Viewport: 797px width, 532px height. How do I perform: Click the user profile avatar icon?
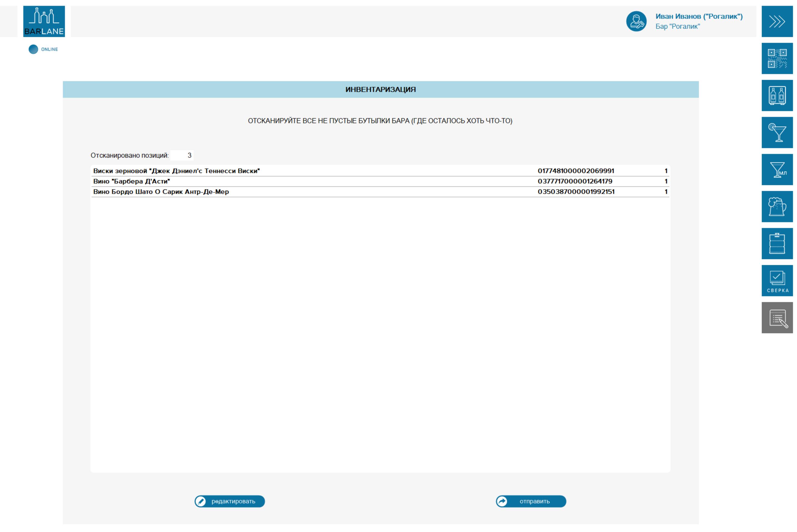click(x=636, y=21)
